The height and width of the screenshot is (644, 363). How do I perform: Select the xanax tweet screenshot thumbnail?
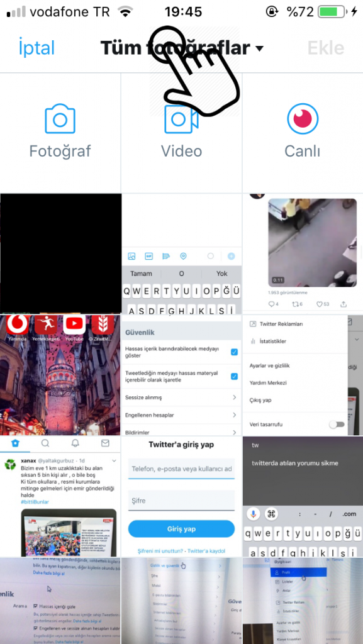pos(60,497)
